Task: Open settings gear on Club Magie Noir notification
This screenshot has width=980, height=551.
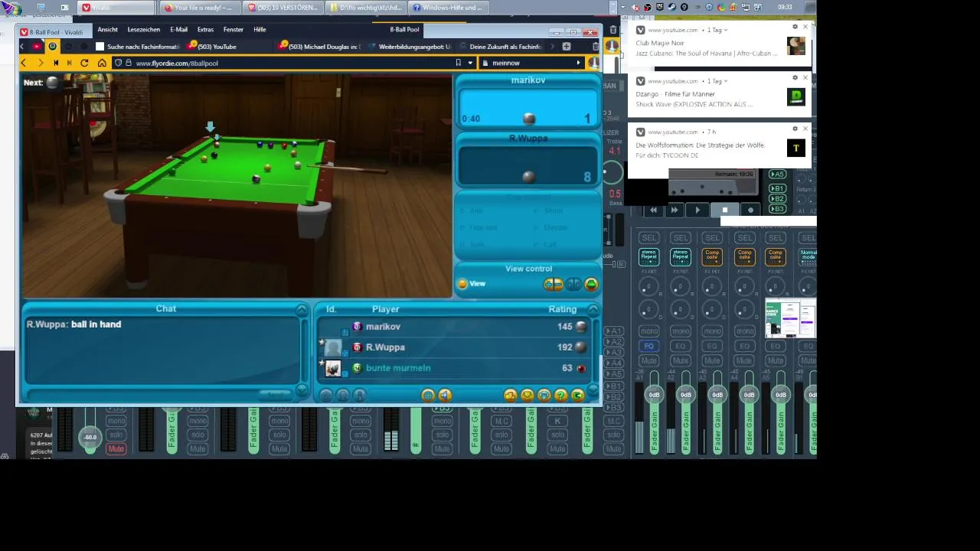Action: point(795,27)
